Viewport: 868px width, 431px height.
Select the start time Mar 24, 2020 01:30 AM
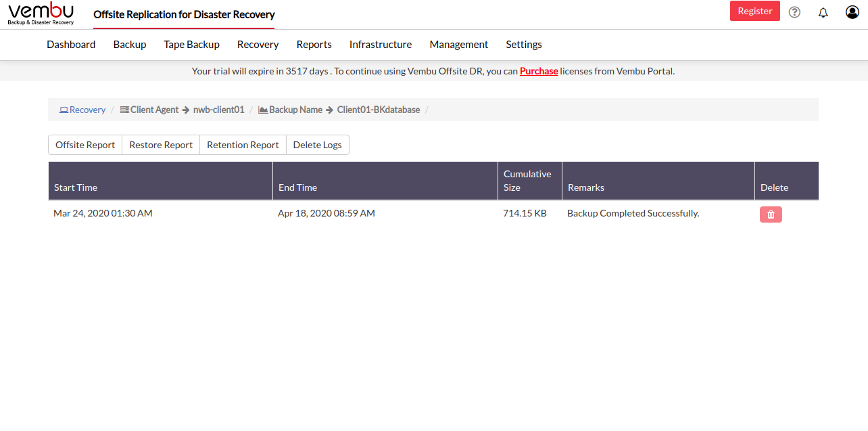[x=103, y=213]
